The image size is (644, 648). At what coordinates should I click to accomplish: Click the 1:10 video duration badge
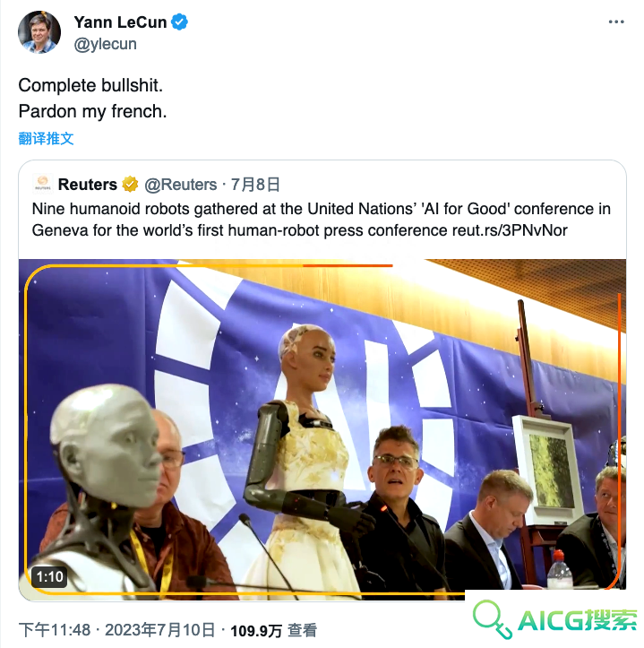click(49, 576)
